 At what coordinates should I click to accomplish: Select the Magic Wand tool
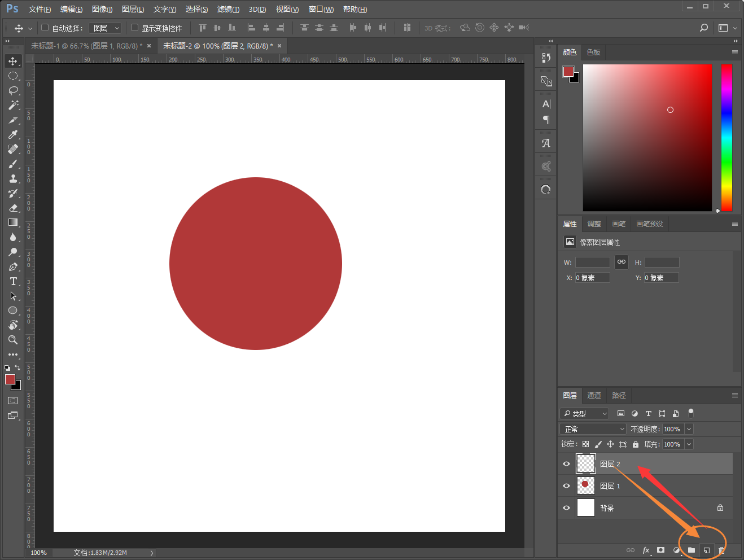pos(13,105)
